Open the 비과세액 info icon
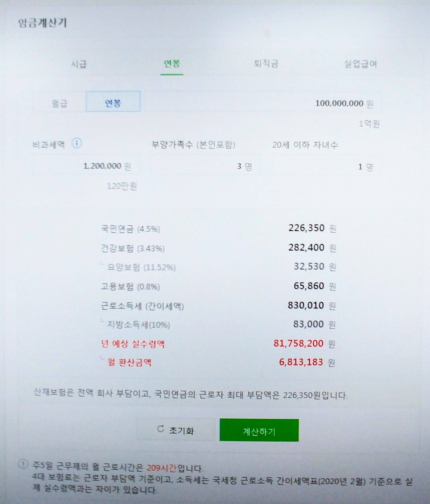This screenshot has width=430, height=504. 76,143
